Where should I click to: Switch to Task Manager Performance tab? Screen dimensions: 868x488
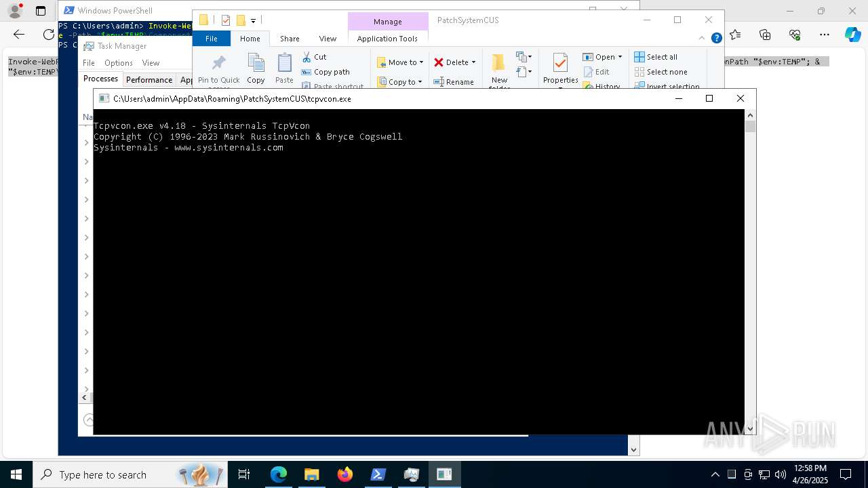(x=149, y=79)
